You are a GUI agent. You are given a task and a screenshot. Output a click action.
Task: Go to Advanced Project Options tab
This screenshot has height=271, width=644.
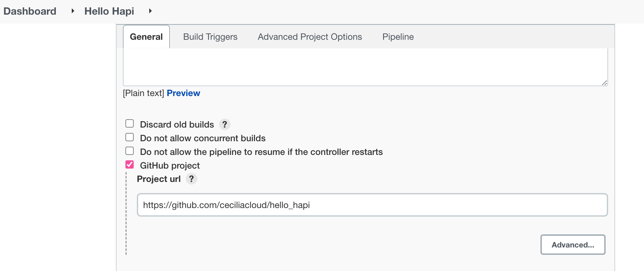coord(310,37)
